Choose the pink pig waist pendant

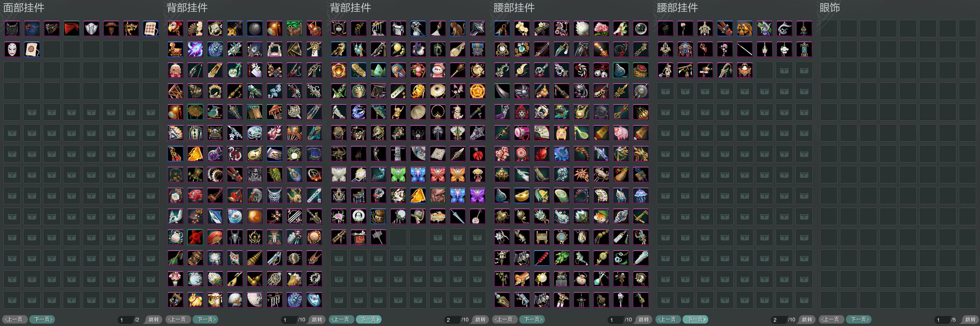pyautogui.click(x=621, y=133)
